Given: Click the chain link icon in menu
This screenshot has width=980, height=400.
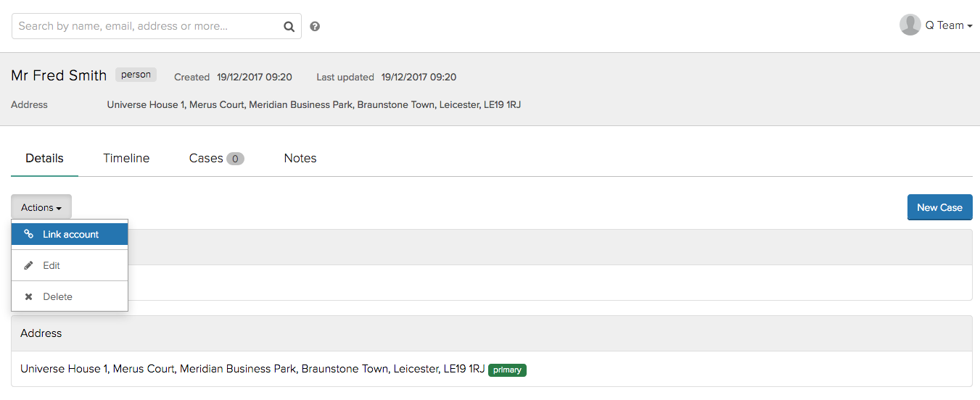Looking at the screenshot, I should [29, 234].
